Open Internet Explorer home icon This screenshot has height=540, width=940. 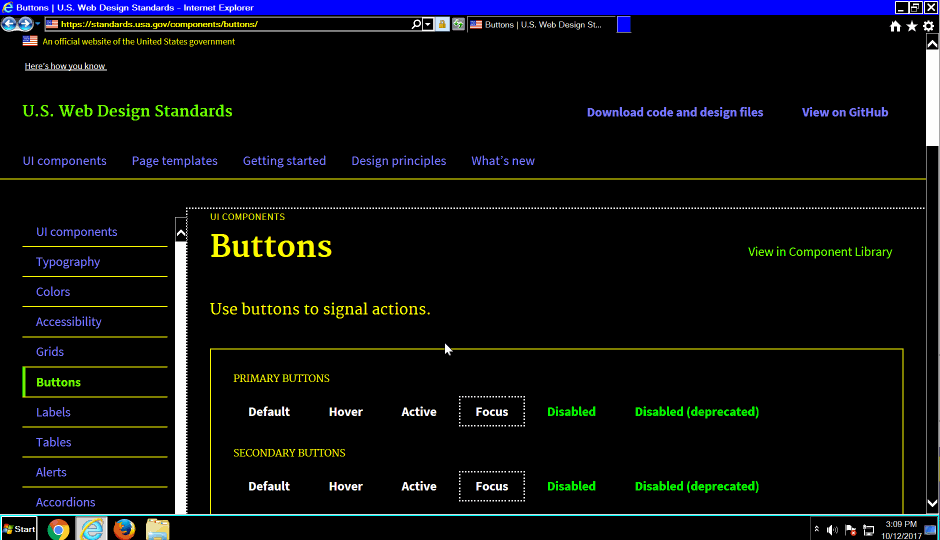[895, 26]
